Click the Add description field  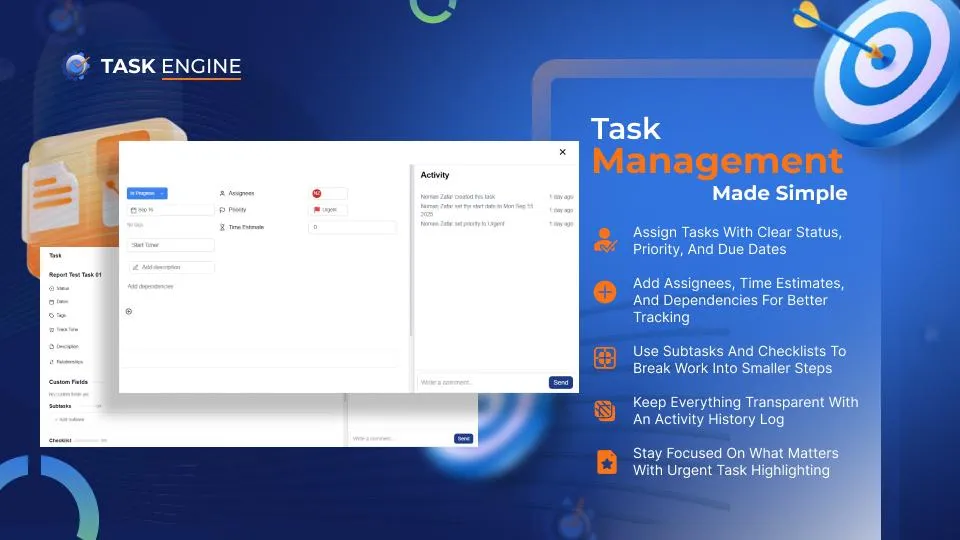coord(171,268)
